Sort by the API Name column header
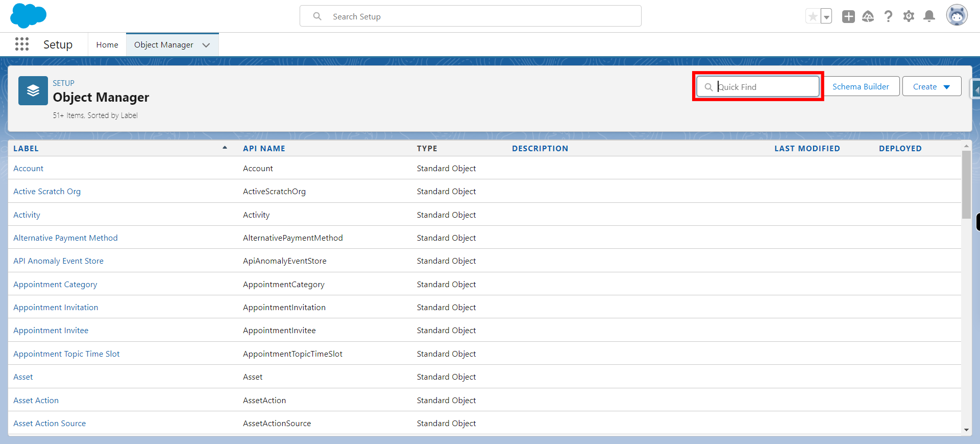 (x=264, y=149)
